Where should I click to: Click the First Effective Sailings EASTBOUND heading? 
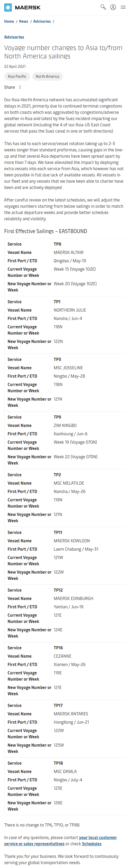pyautogui.click(x=45, y=231)
